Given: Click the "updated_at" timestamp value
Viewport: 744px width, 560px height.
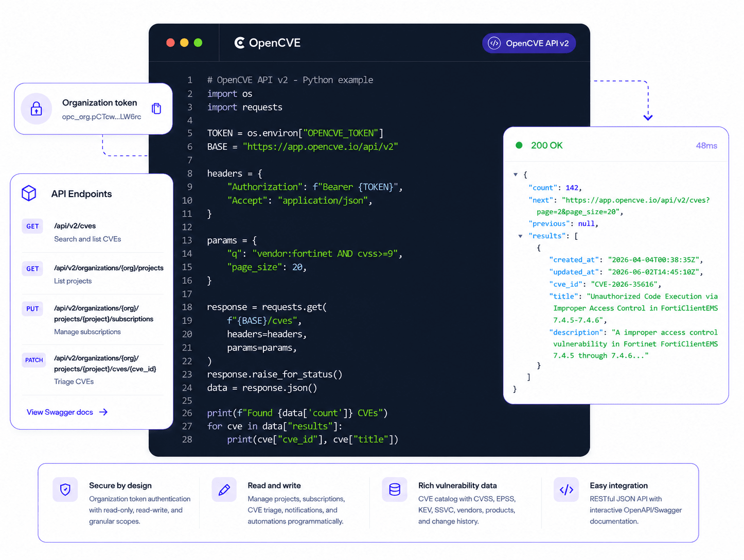Looking at the screenshot, I should coord(653,272).
